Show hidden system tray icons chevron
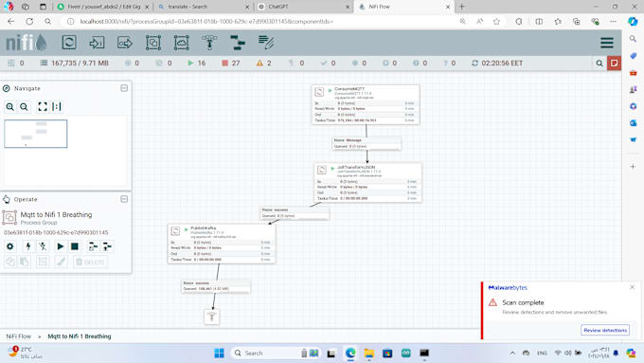Viewport: 644px width, 363px height. click(512, 354)
